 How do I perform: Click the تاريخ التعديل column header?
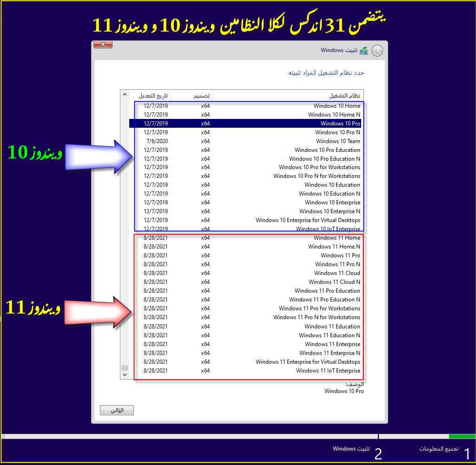coord(150,96)
